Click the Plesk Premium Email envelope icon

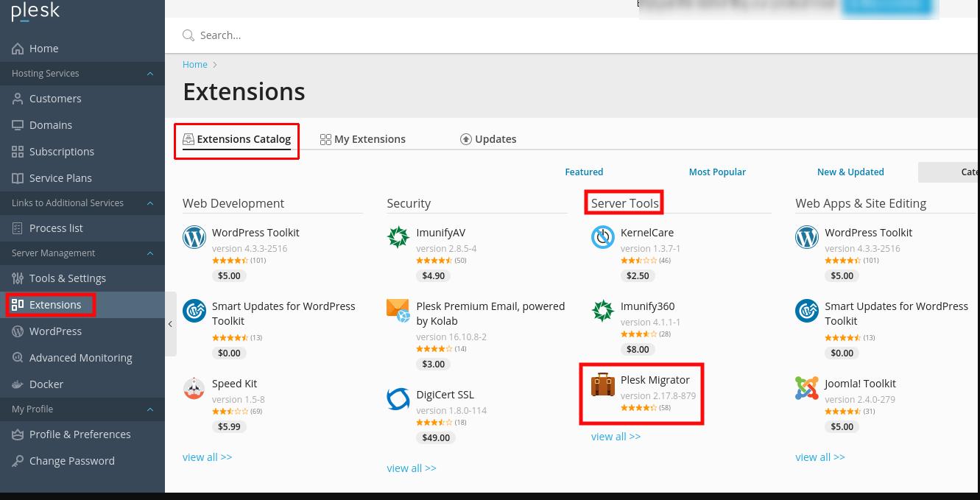(x=398, y=311)
